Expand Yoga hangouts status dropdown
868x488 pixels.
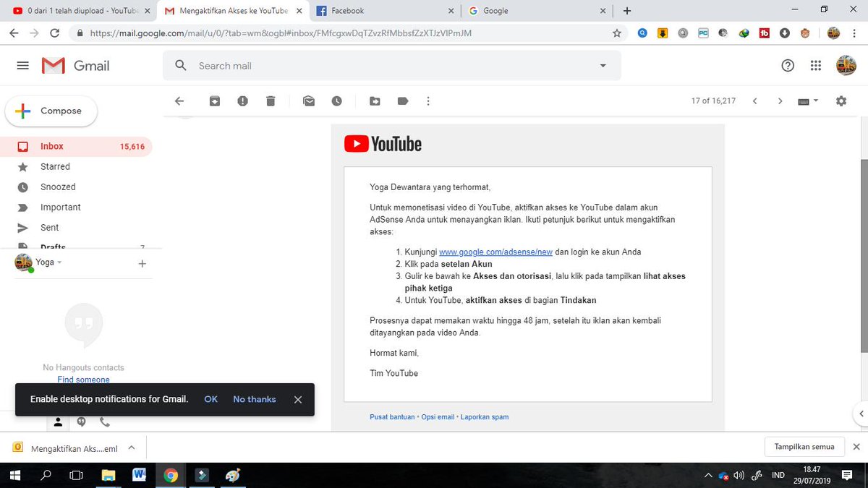pyautogui.click(x=59, y=262)
